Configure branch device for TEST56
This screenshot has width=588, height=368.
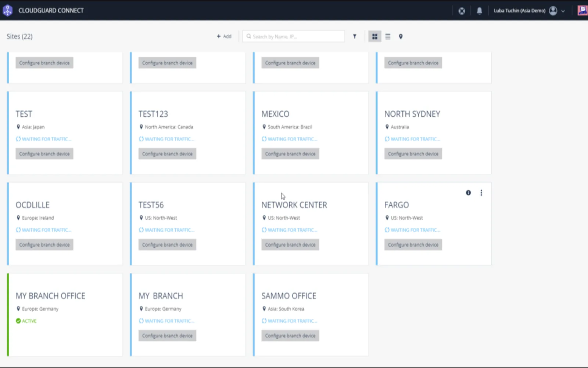[167, 245]
